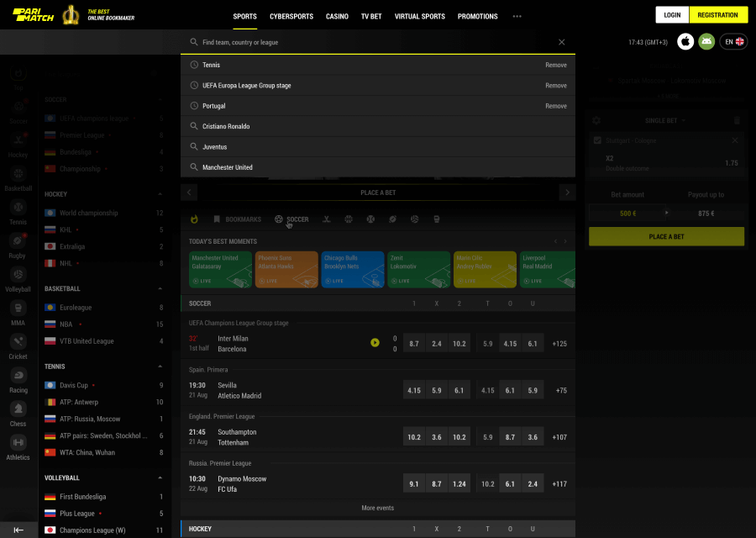This screenshot has height=538, width=756.
Task: Open the CASINO tab
Action: (x=337, y=17)
